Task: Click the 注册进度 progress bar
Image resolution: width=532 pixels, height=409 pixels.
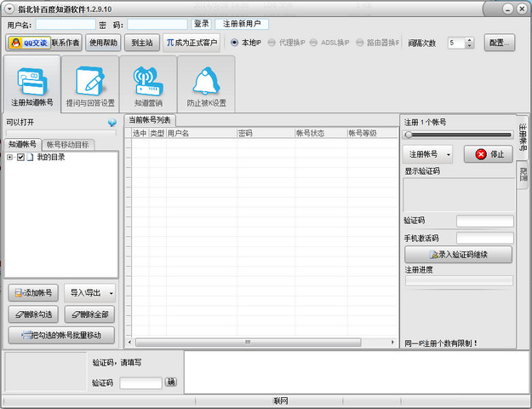Action: (459, 281)
